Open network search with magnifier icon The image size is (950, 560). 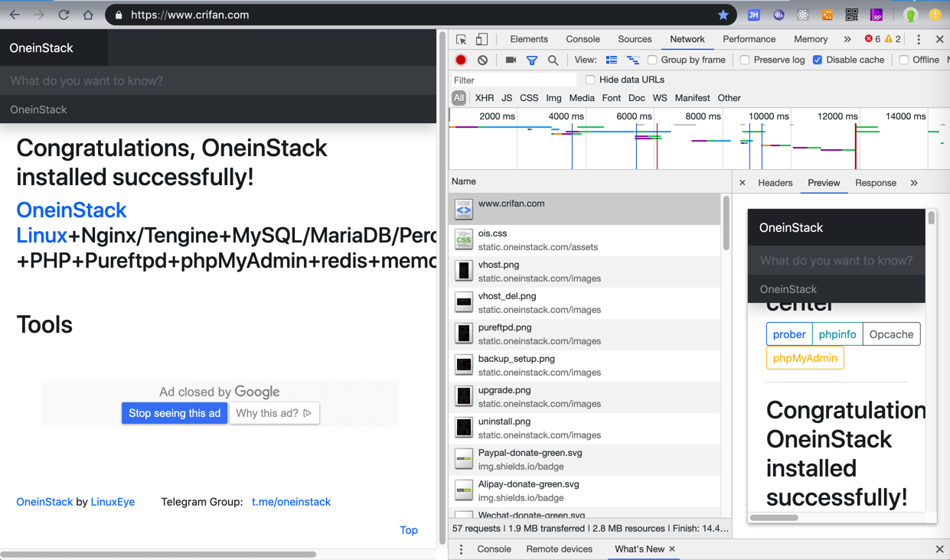(553, 60)
